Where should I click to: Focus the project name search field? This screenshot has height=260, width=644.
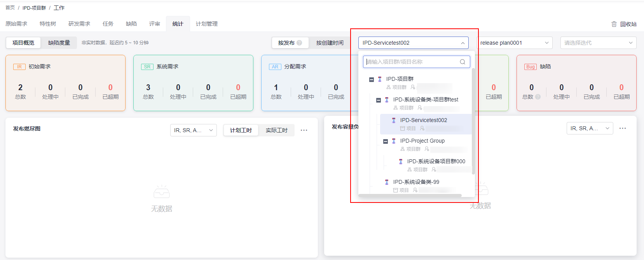(412, 62)
